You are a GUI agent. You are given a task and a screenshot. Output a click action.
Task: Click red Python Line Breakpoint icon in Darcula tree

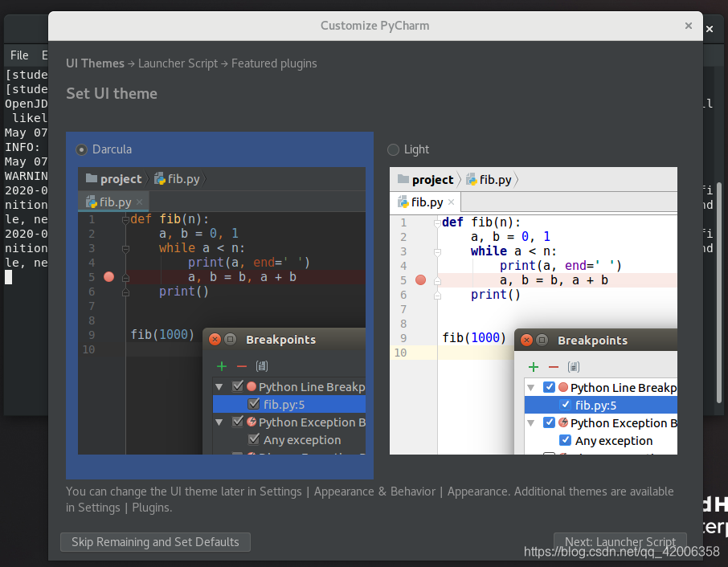252,386
